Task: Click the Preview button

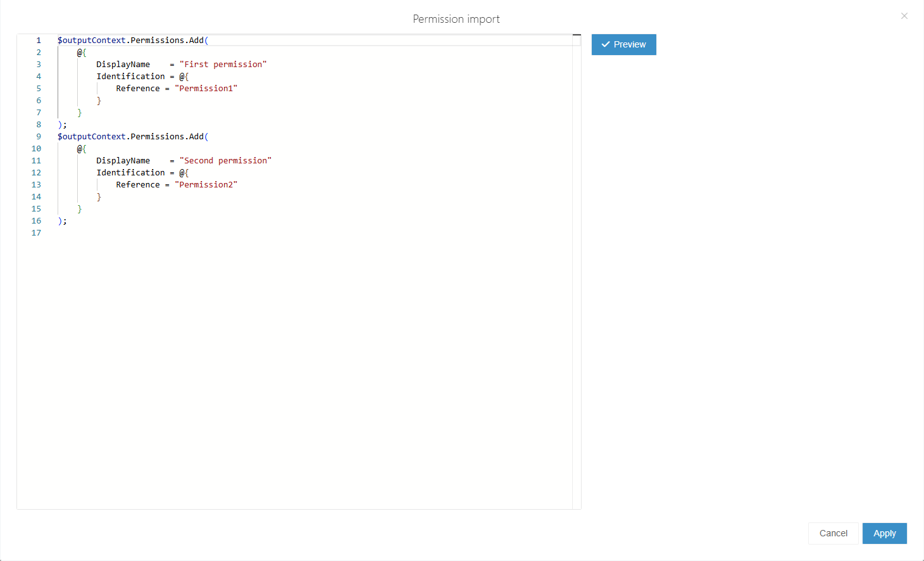Action: pos(623,45)
